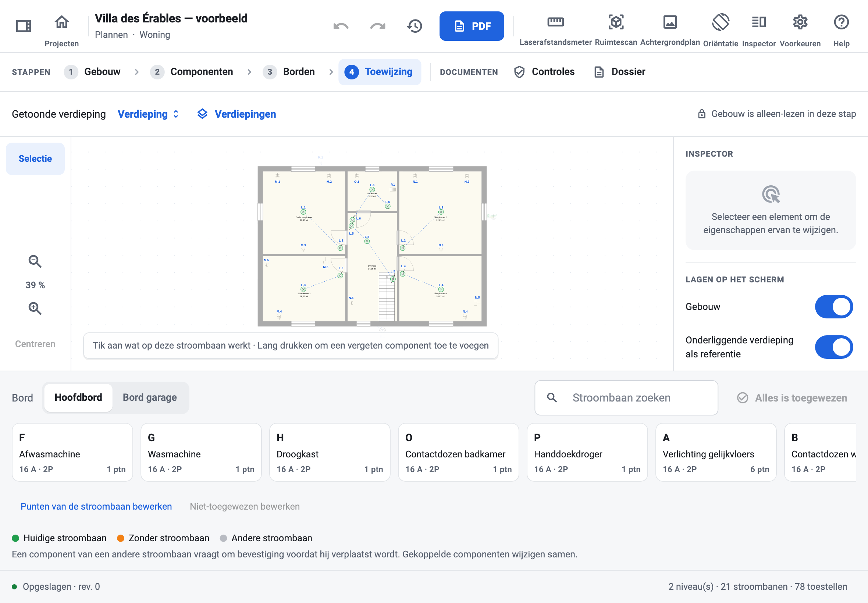Click the redo arrow

pos(377,26)
